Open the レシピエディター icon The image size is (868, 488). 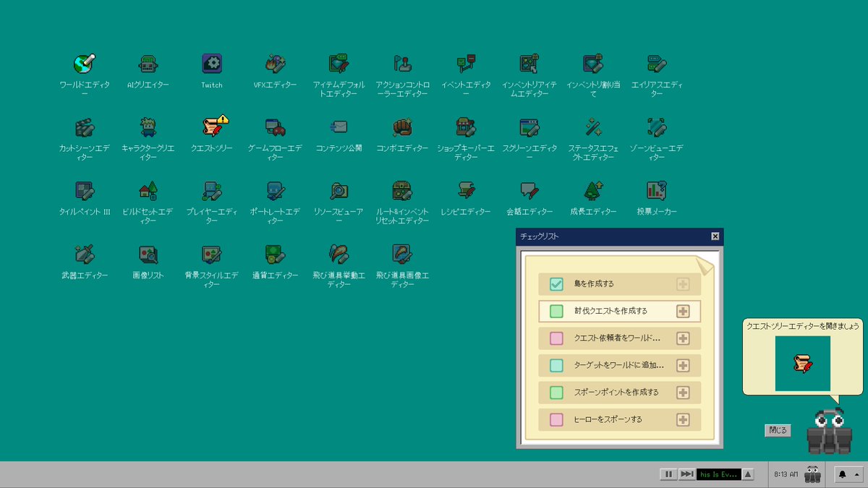(x=466, y=191)
